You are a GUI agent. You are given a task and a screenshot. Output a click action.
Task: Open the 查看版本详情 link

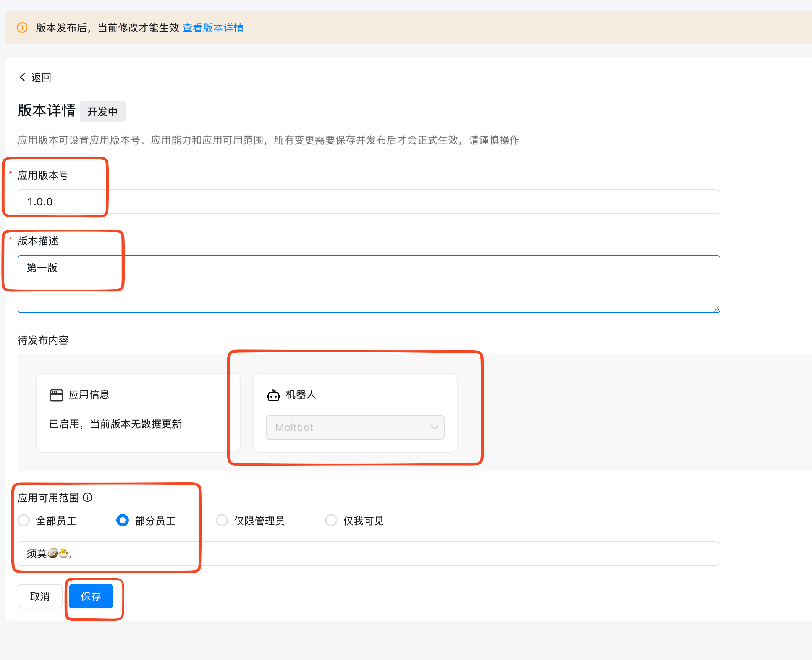[x=213, y=27]
